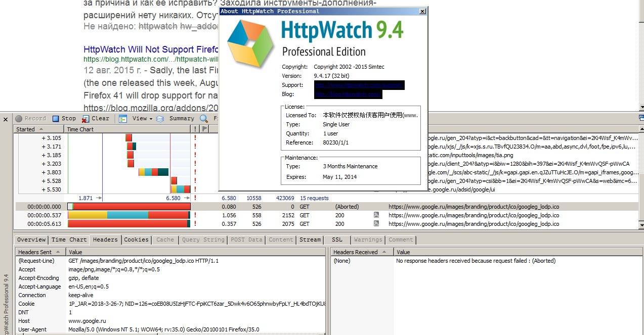644x335 pixels.
Task: Click the Query String tab
Action: [x=203, y=240]
